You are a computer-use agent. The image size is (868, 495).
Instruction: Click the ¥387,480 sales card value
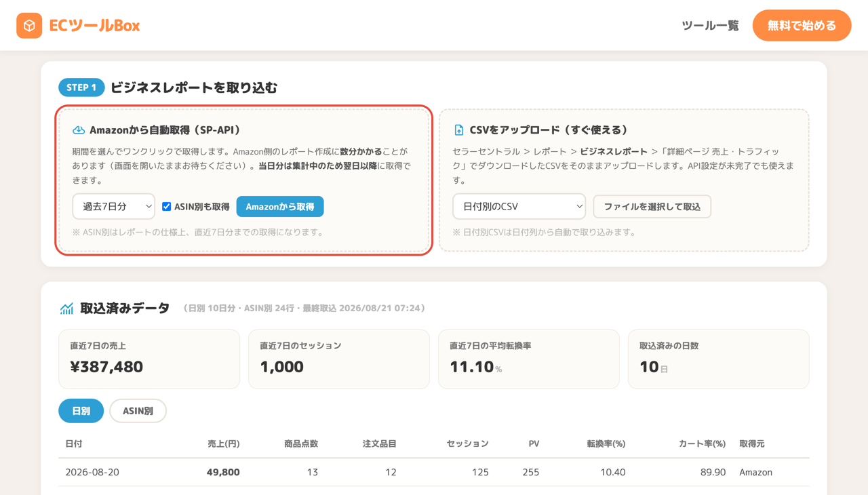(x=106, y=367)
